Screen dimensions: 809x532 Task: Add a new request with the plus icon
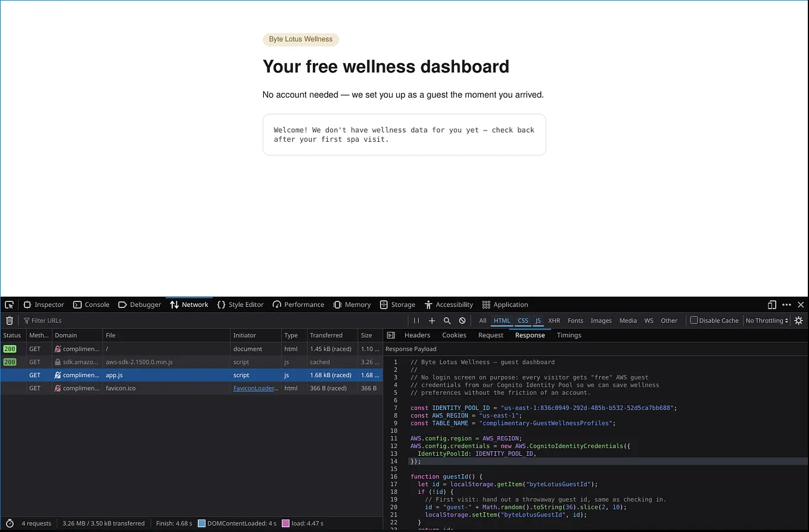tap(432, 321)
